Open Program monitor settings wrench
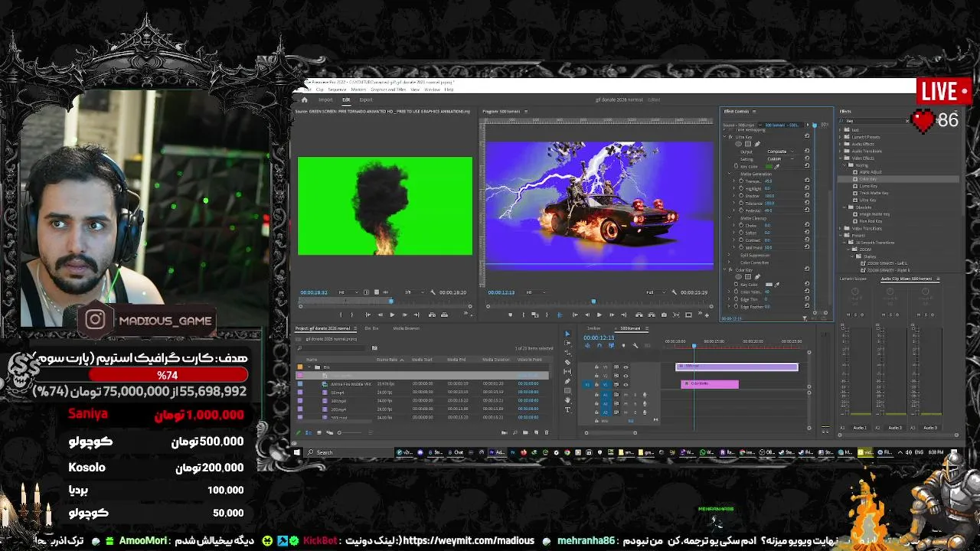Image resolution: width=980 pixels, height=551 pixels. 674,292
